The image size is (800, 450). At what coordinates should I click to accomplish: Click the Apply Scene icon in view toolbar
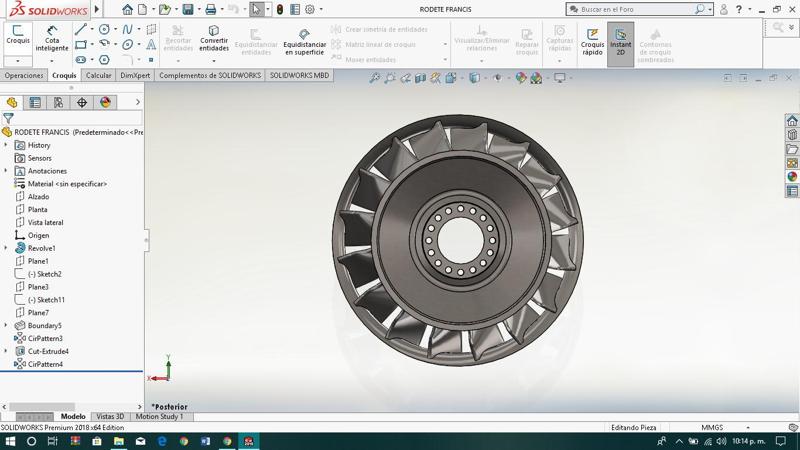[x=536, y=78]
